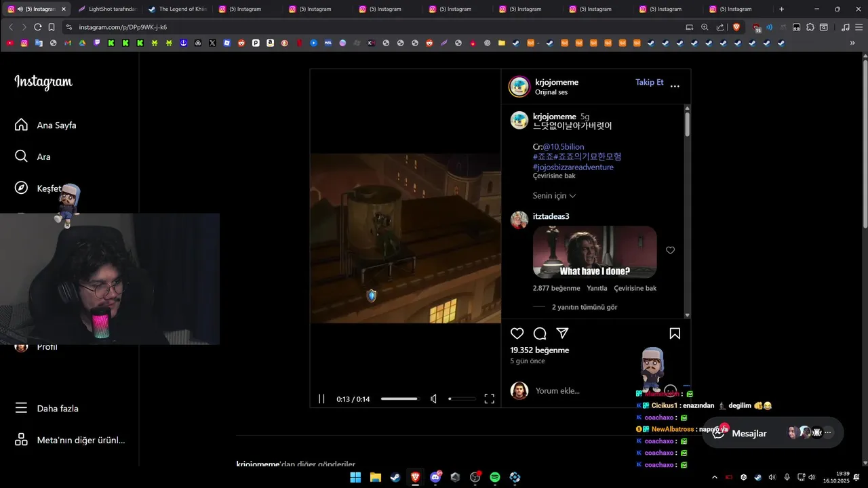Image resolution: width=868 pixels, height=488 pixels.
Task: Close the active Instagram tab
Action: [x=64, y=9]
